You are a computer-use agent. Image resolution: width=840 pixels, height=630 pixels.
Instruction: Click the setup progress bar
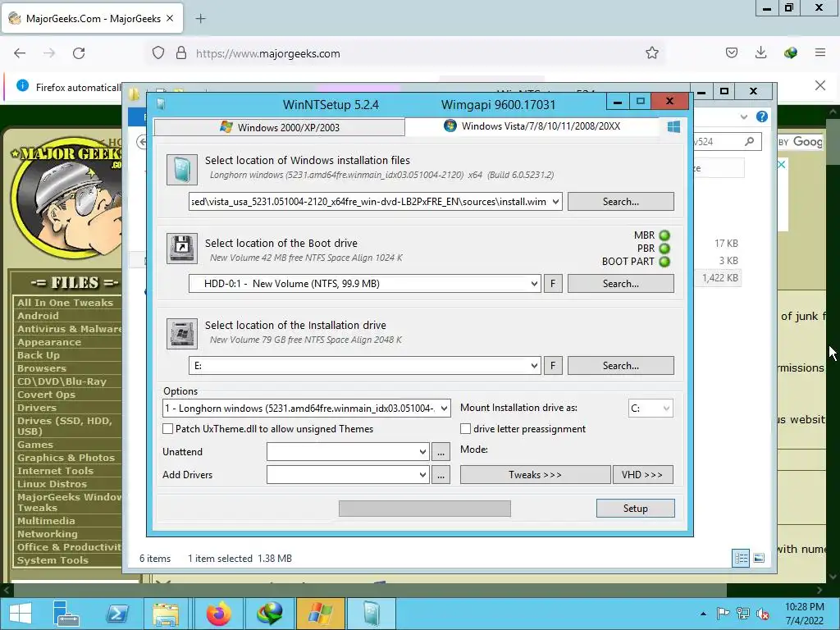[x=425, y=509]
